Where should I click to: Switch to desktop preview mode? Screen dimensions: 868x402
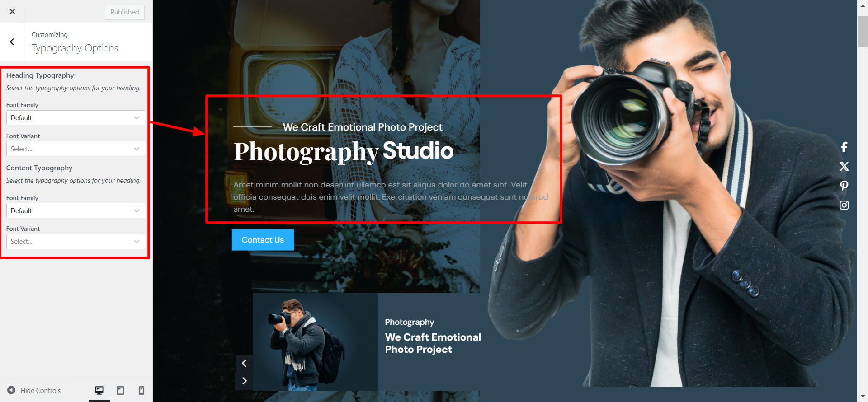[x=99, y=390]
